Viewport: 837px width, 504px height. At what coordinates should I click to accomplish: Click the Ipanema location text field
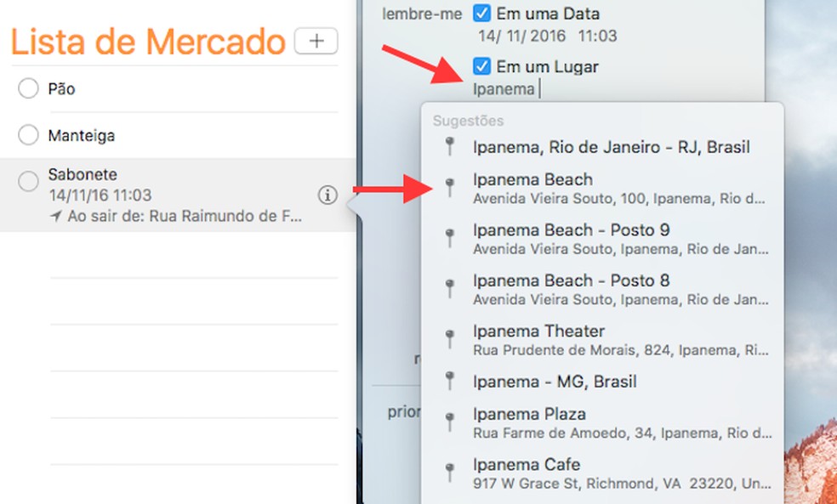point(505,88)
